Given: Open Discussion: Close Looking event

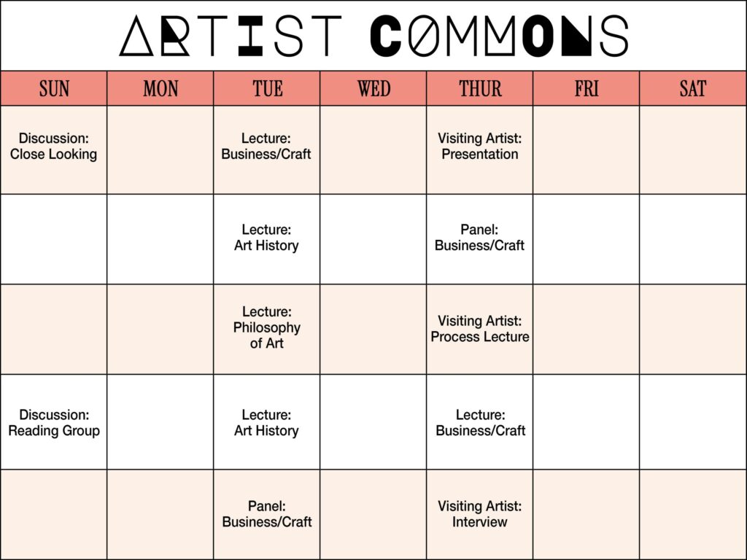Looking at the screenshot, I should [x=53, y=146].
